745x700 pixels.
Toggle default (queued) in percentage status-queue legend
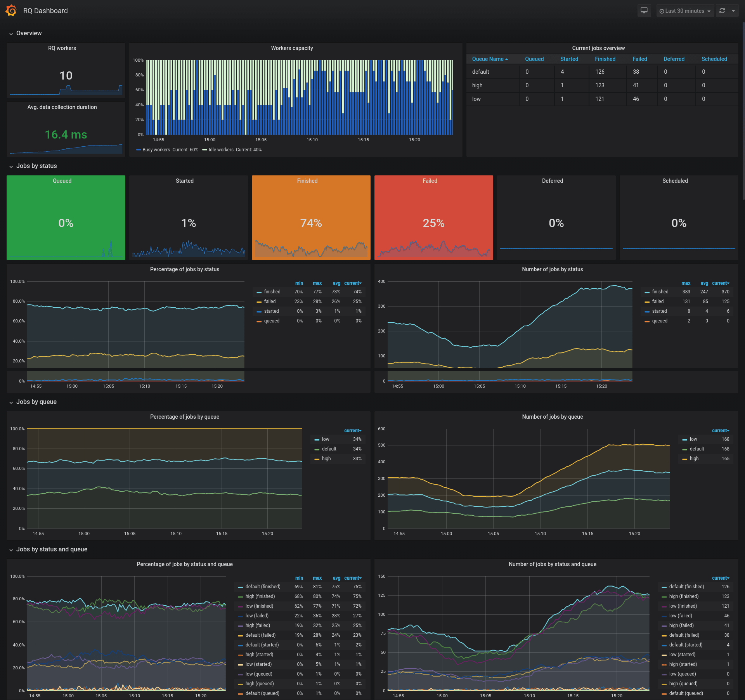[262, 693]
